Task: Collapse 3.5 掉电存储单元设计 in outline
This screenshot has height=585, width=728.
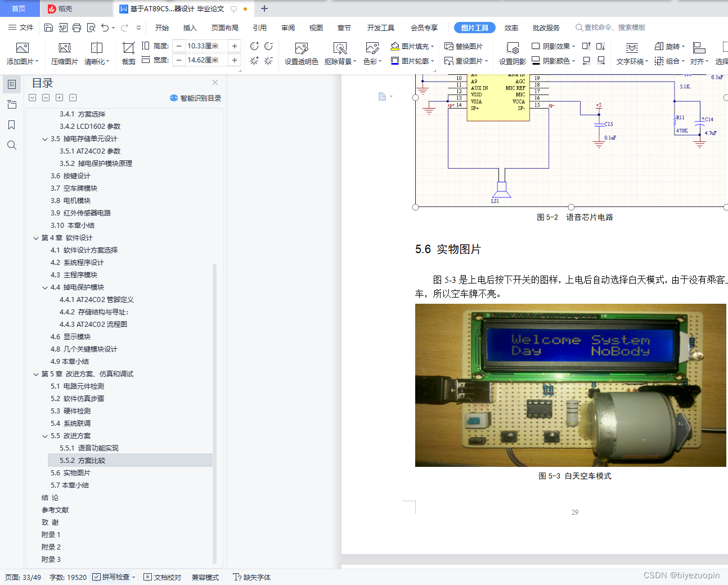Action: click(45, 139)
